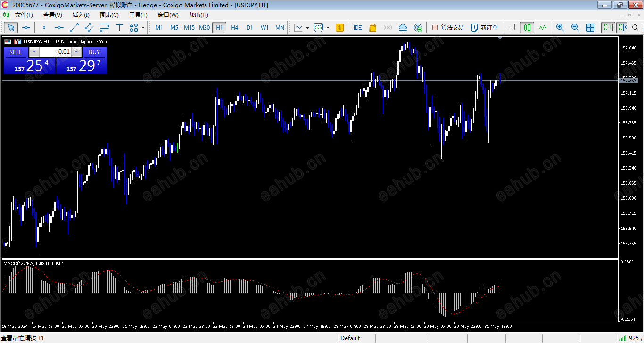This screenshot has width=644, height=343.
Task: Switch chart to line chart mode
Action: pos(542,27)
